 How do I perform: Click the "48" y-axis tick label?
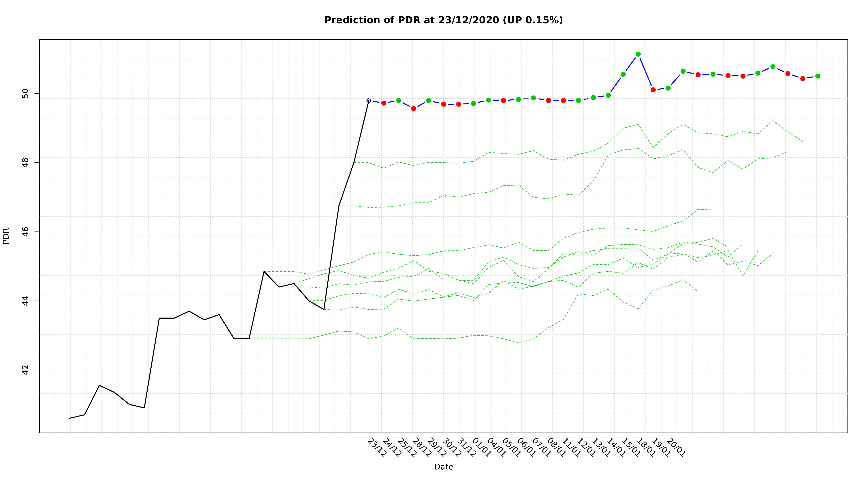coord(26,163)
